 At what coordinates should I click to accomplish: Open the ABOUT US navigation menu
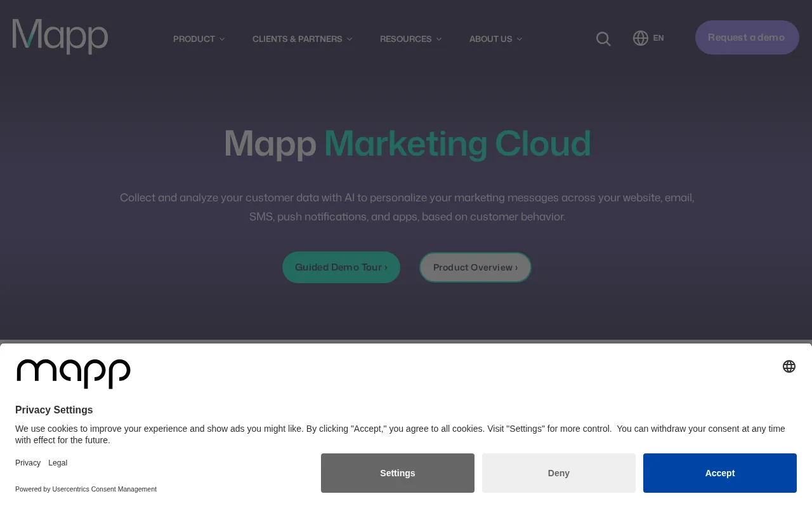point(491,39)
